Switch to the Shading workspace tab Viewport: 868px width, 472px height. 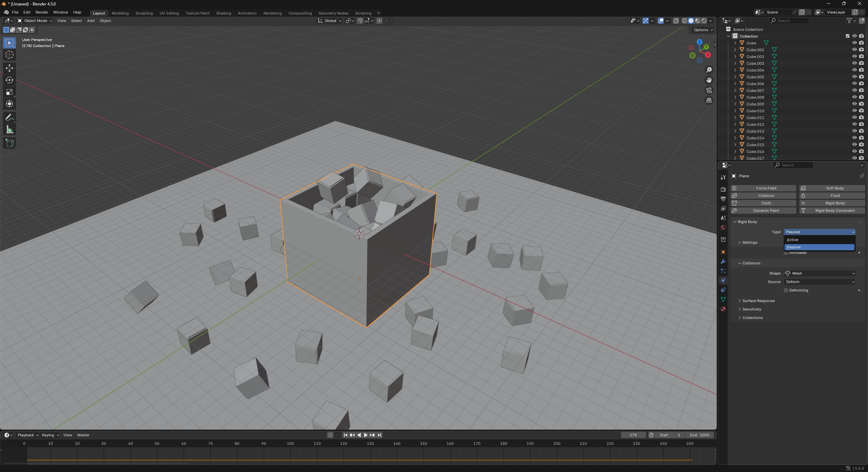coord(223,13)
